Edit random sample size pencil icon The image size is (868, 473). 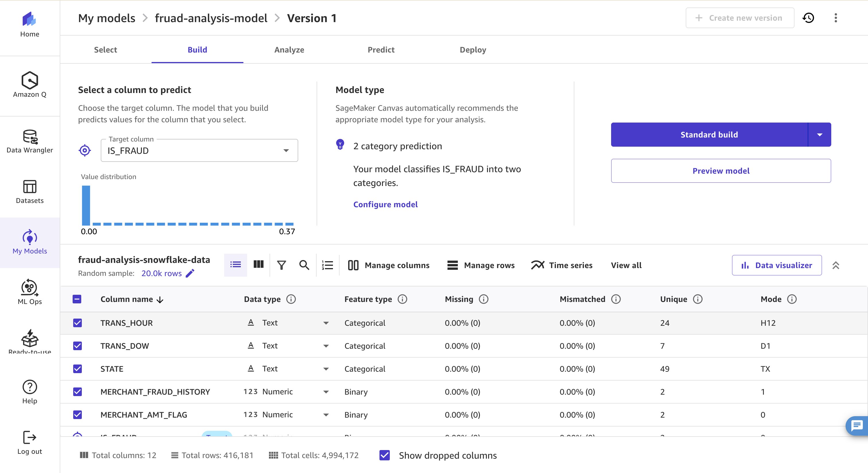(190, 273)
